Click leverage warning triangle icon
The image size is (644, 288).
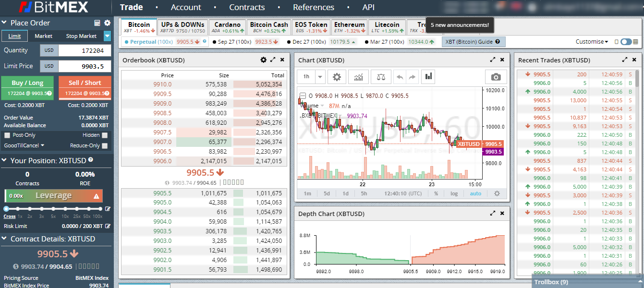click(96, 196)
